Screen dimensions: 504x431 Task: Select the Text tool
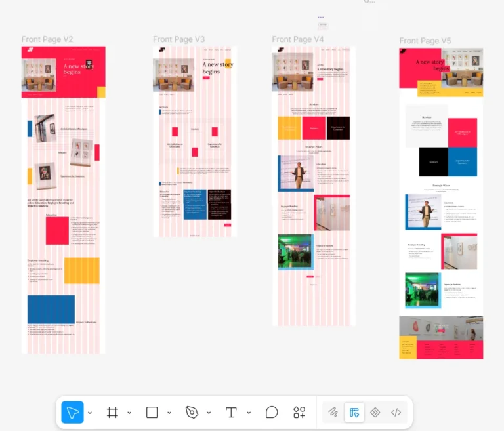(231, 413)
